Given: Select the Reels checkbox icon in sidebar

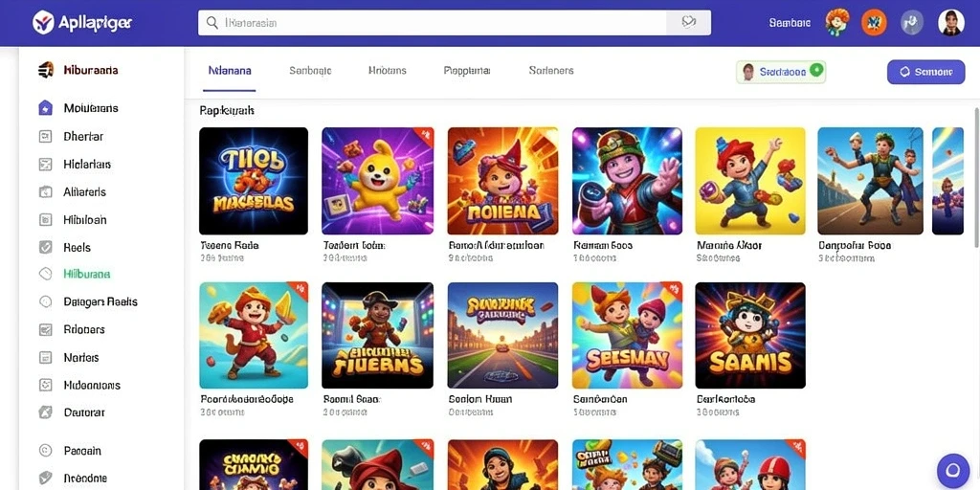Looking at the screenshot, I should [x=46, y=247].
